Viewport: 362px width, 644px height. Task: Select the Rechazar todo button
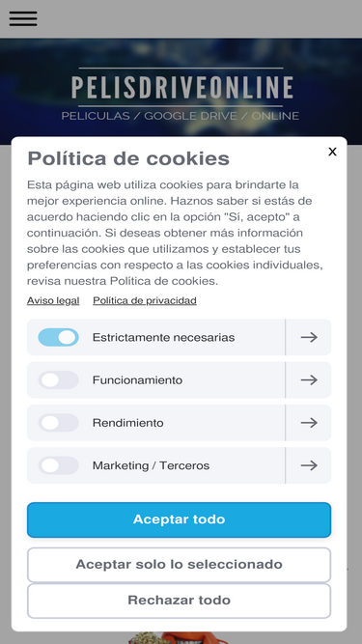179,601
